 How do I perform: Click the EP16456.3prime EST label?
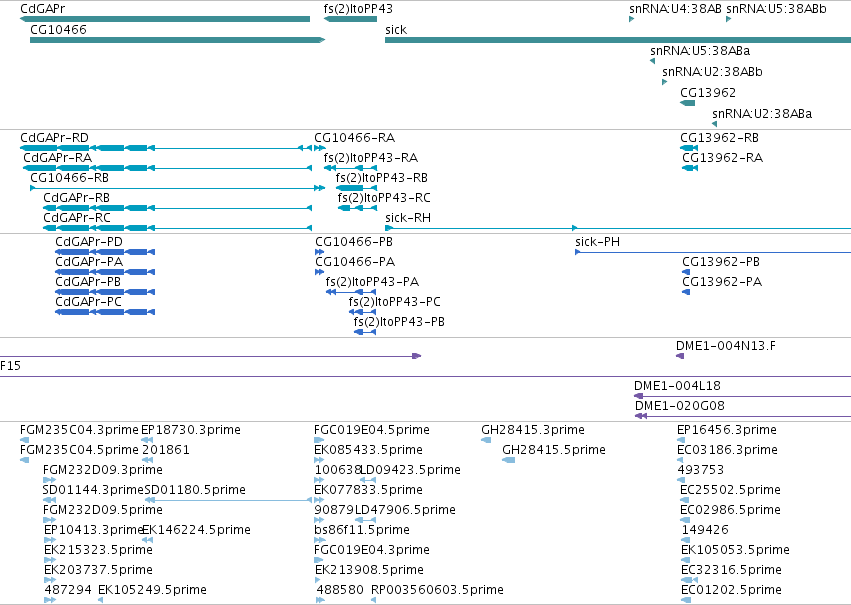point(727,430)
